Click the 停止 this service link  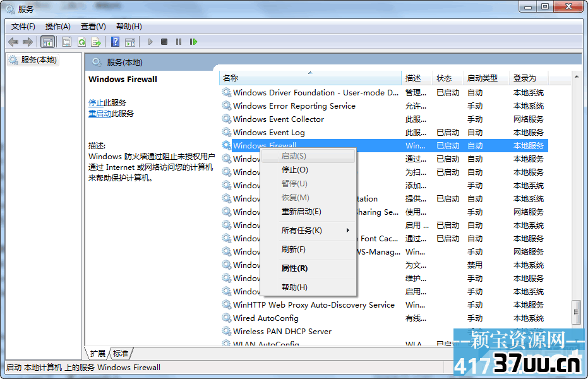coord(96,103)
